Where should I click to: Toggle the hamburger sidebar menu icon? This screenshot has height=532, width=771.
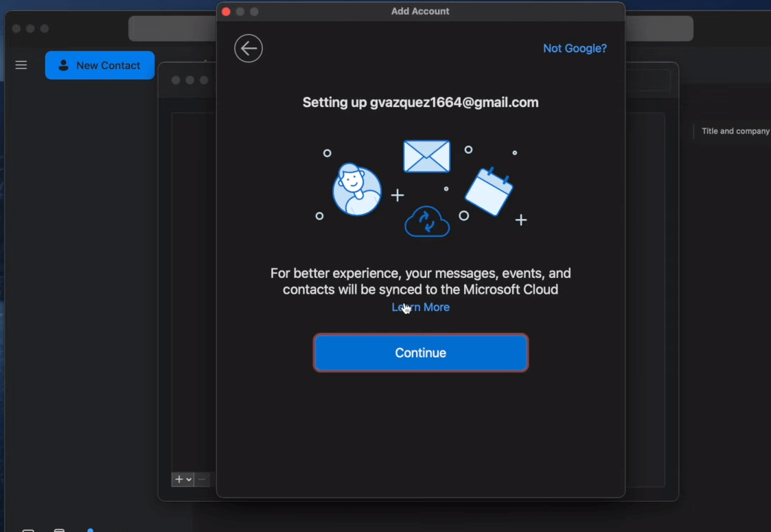tap(21, 65)
